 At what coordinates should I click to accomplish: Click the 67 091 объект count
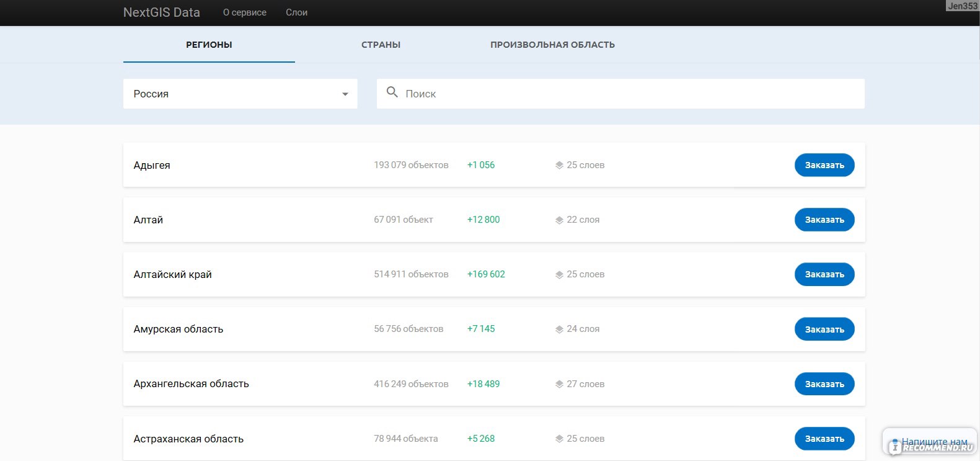(404, 220)
